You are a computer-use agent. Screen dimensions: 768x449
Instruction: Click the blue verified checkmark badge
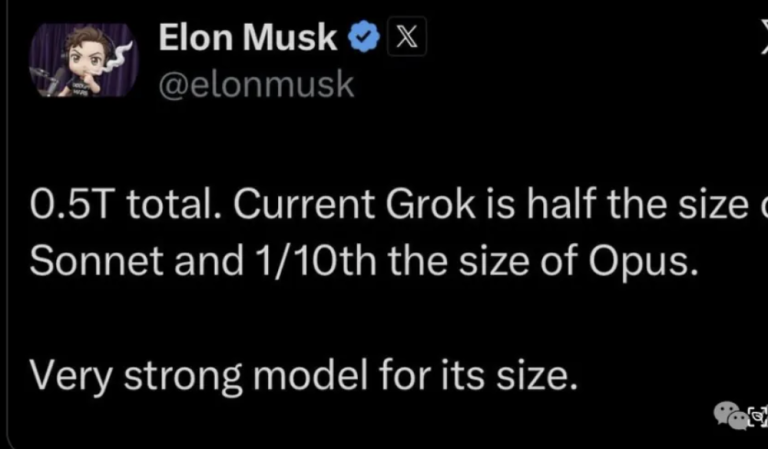362,39
